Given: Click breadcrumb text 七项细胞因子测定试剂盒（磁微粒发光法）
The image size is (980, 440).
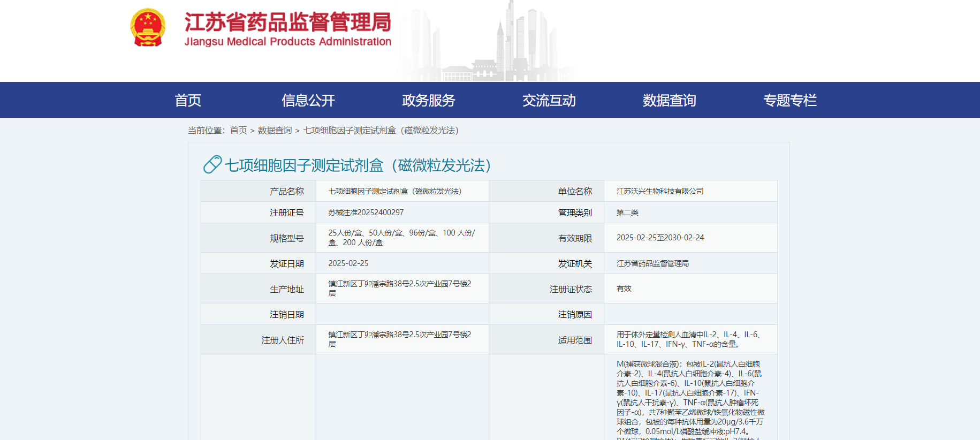Looking at the screenshot, I should pos(381,130).
